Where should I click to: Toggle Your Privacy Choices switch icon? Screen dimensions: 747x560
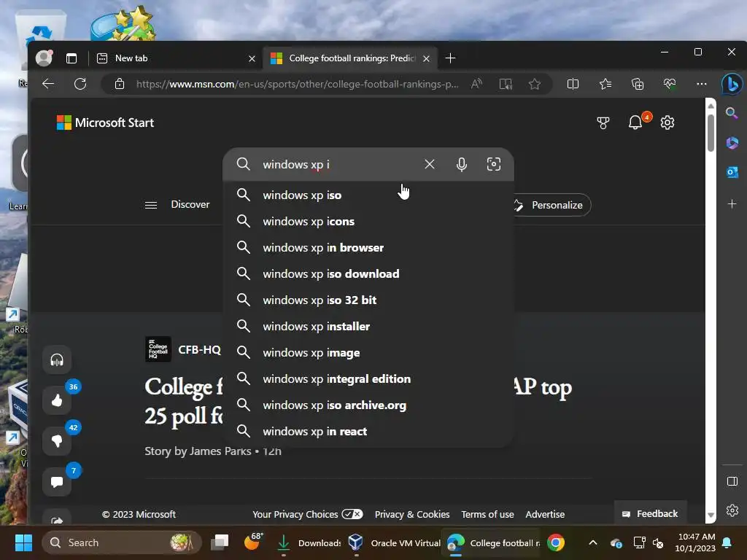click(x=352, y=514)
